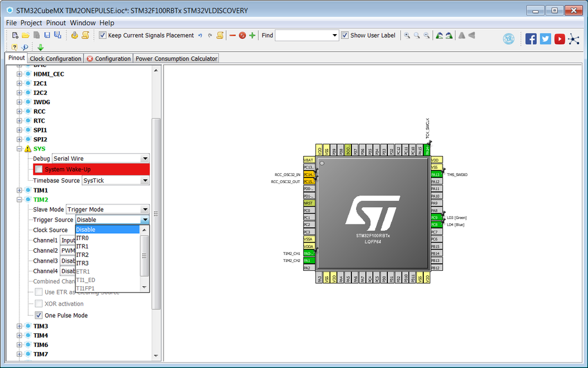Open the Twitter link icon

point(545,39)
